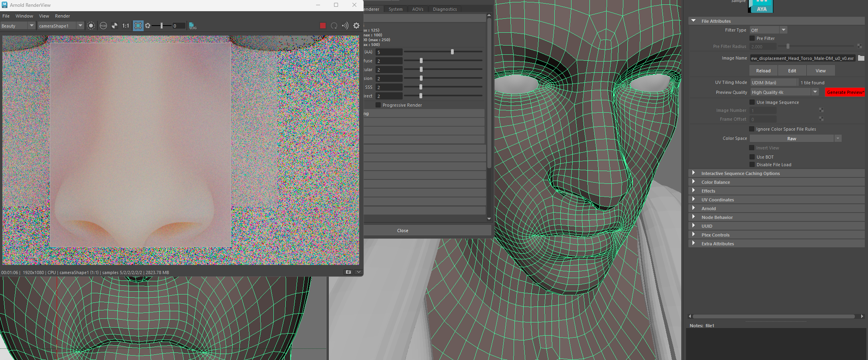Open the cameraShape1 camera dropdown
Screen dimensions: 868x360
[61, 26]
